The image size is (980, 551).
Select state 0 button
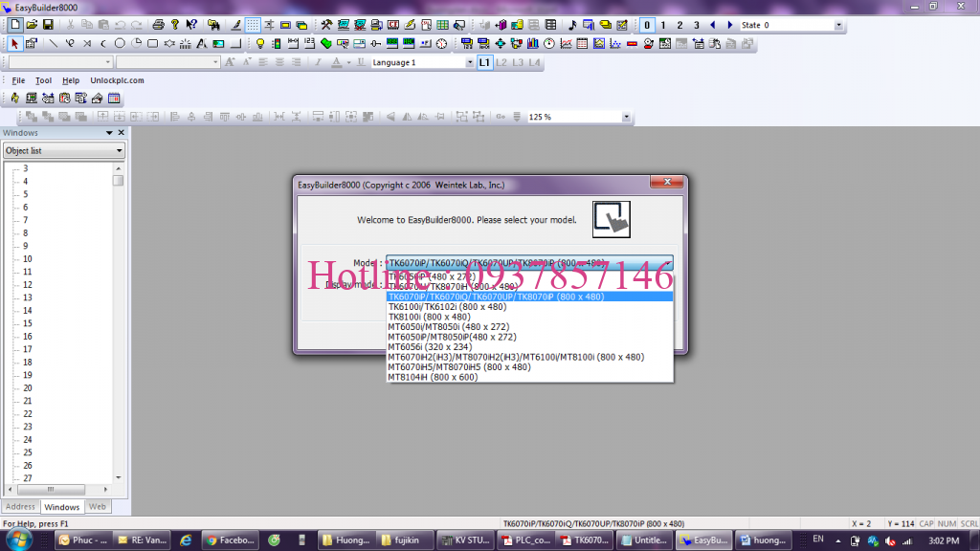point(647,25)
